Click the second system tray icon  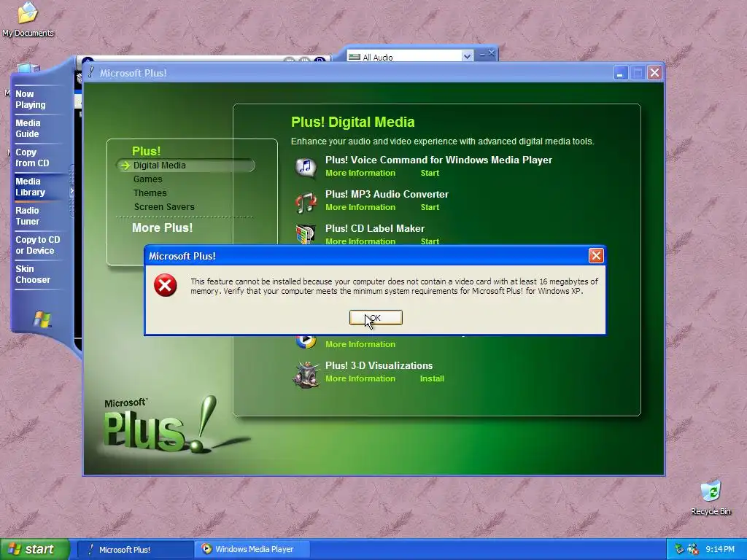(x=693, y=549)
